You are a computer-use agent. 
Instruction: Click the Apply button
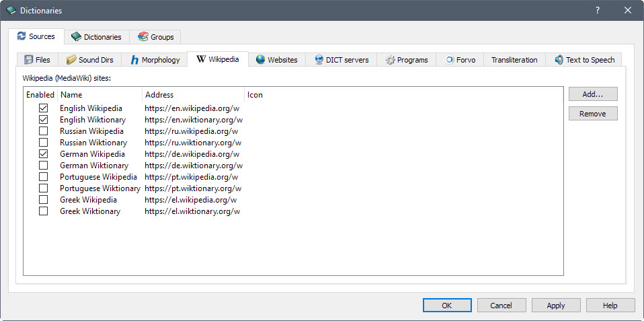[556, 306]
